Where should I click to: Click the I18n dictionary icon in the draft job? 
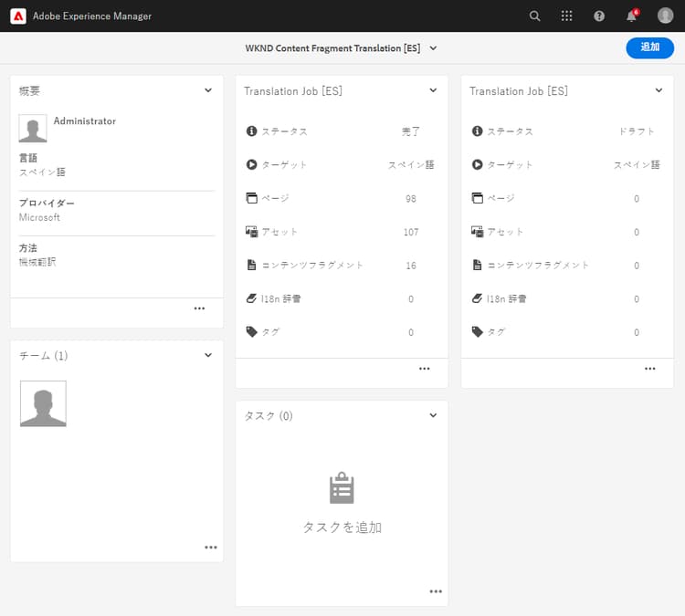(x=477, y=298)
